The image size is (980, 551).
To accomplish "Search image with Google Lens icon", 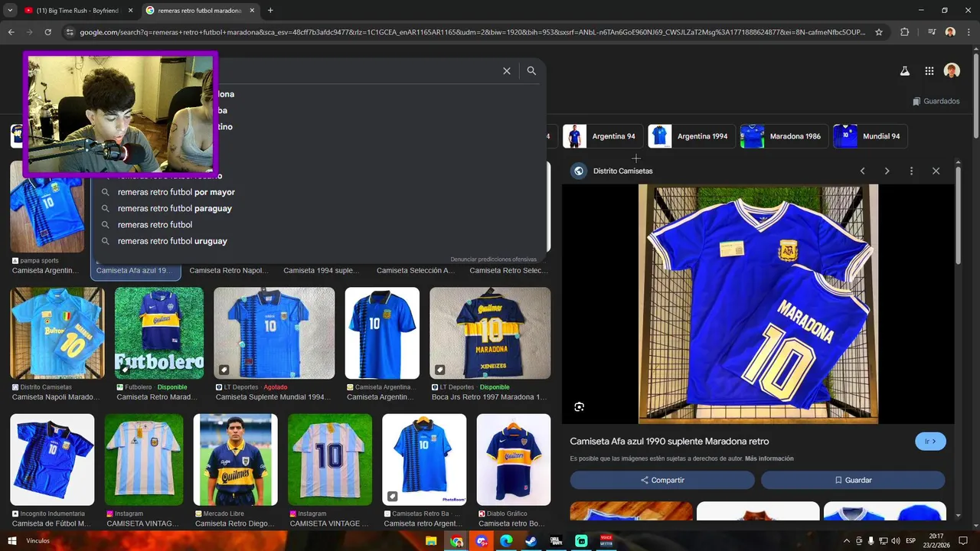I will pyautogui.click(x=579, y=407).
